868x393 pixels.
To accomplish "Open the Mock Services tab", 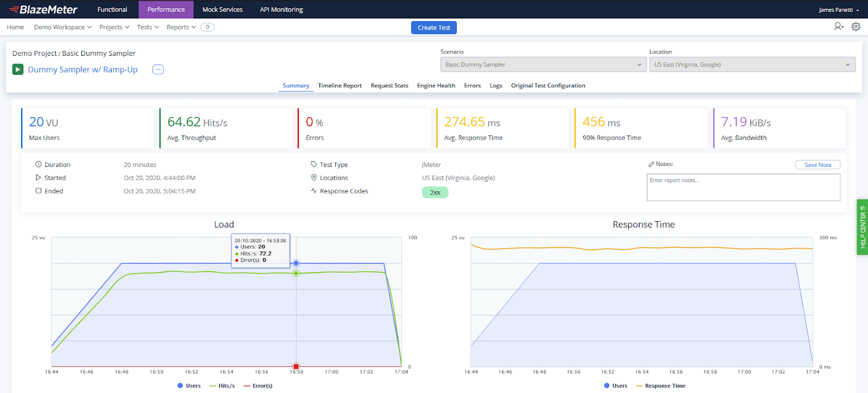I will (222, 9).
